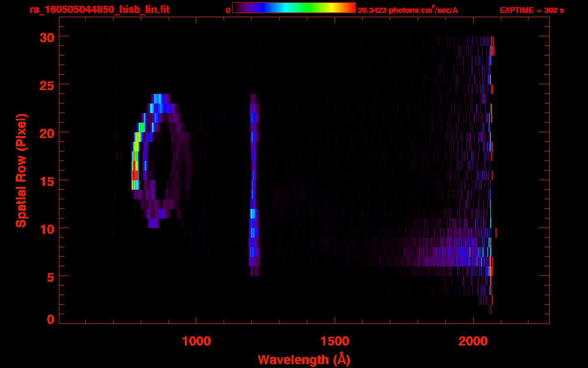Click the y-axis tick label 25
Viewport: 588px width, 368px height.
(46, 85)
